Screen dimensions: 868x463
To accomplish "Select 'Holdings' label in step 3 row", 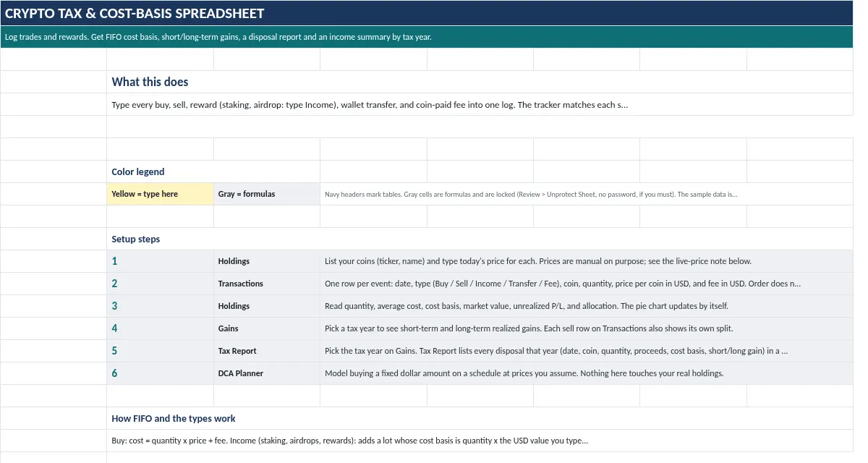I will [267, 306].
